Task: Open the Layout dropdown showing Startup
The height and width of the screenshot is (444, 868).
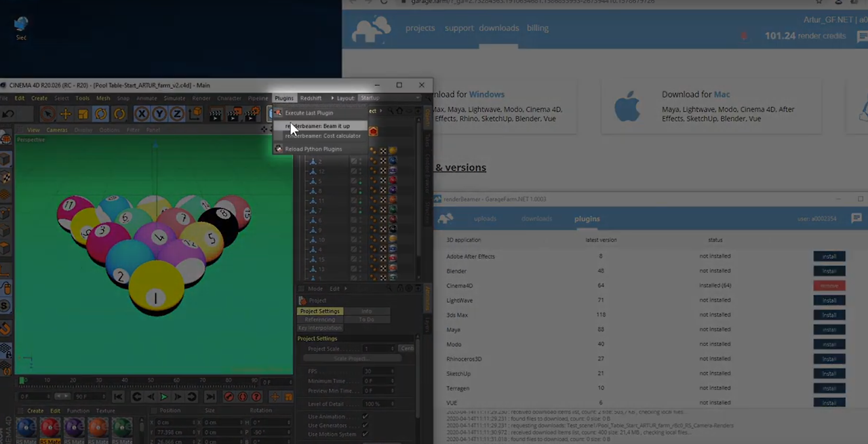Action: coord(388,98)
